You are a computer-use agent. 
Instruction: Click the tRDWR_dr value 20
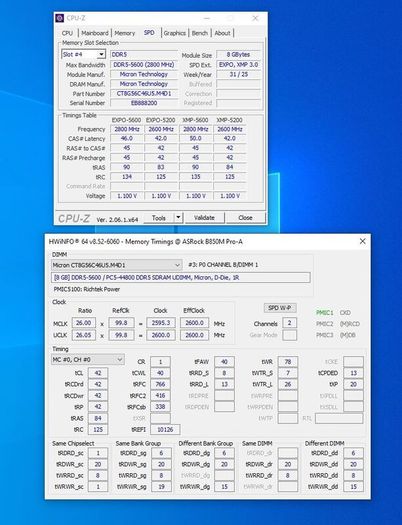288,464
